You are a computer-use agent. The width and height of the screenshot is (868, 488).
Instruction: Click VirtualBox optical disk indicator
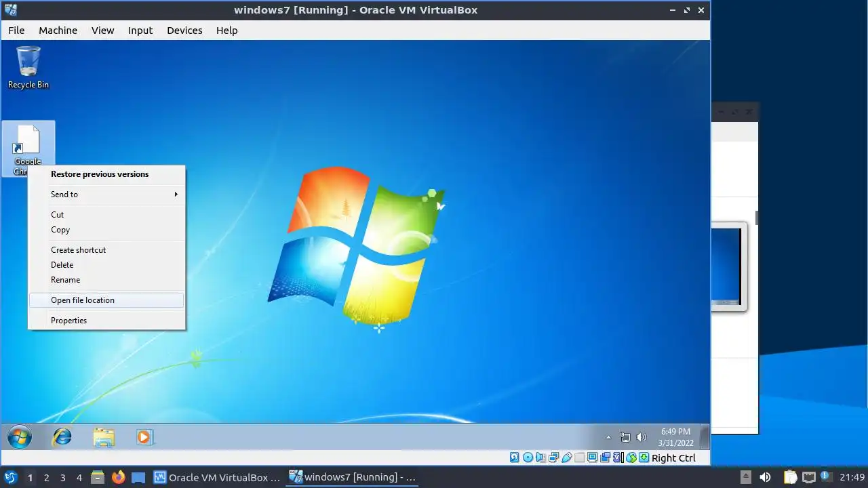pos(528,457)
